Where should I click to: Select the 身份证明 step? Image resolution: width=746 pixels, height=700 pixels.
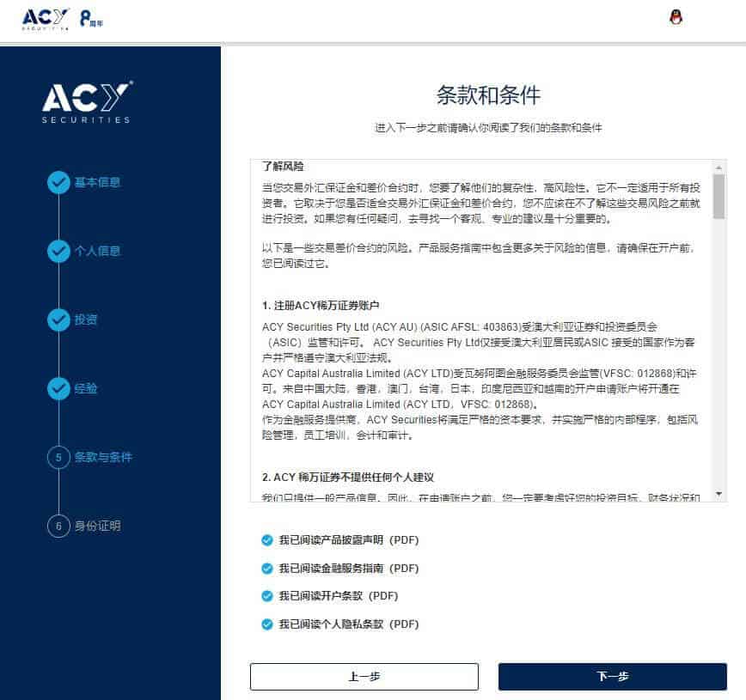[97, 526]
